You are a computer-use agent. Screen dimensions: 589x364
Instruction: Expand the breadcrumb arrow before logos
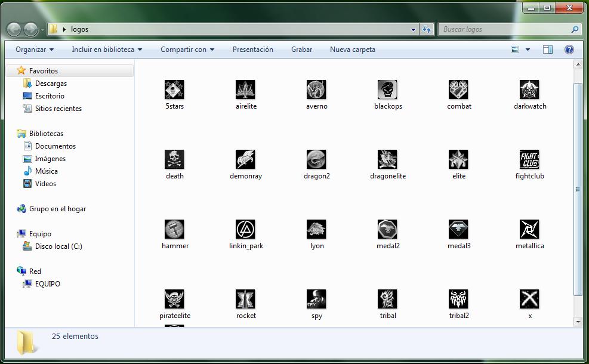(64, 29)
